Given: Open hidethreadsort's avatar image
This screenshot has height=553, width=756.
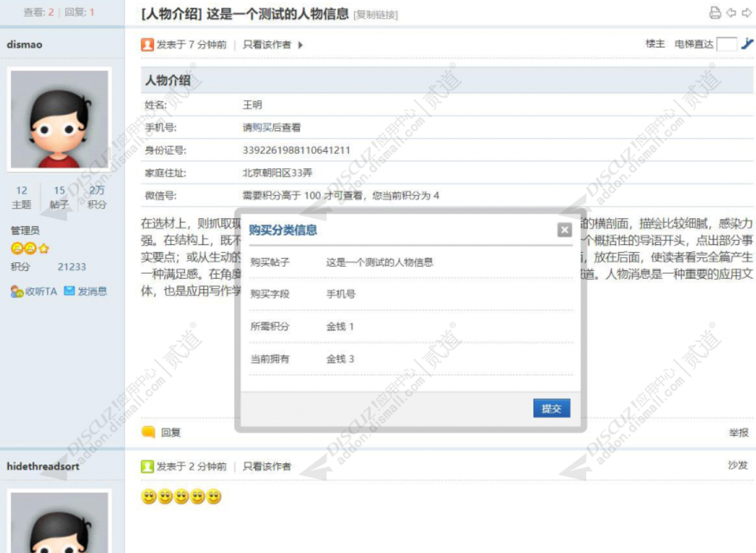Looking at the screenshot, I should coord(59,523).
